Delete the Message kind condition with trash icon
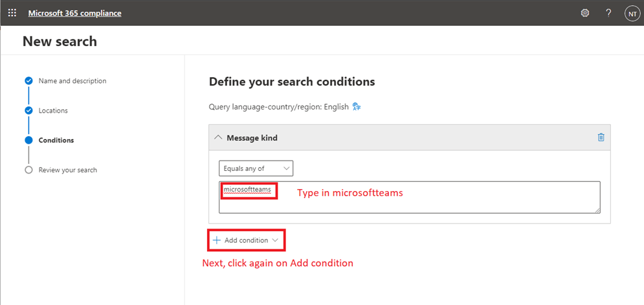644x305 pixels. point(601,137)
